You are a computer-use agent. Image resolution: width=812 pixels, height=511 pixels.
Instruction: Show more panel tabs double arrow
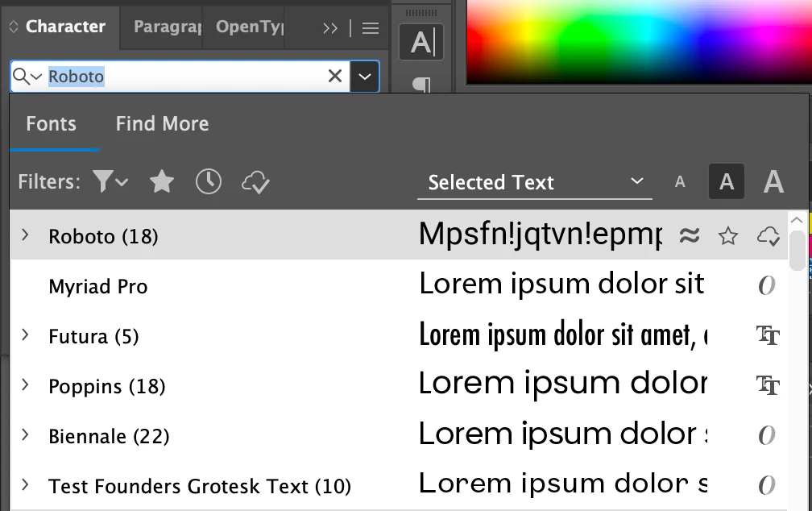pyautogui.click(x=330, y=28)
